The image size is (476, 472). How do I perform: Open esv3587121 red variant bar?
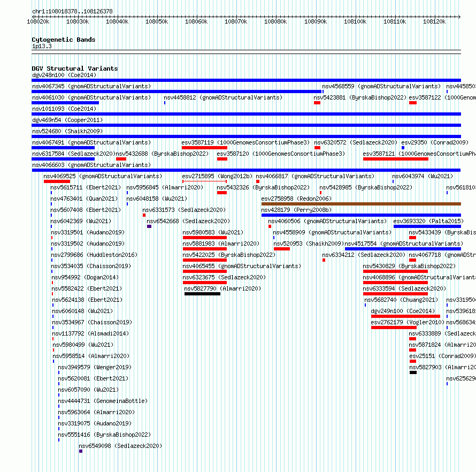(x=396, y=159)
